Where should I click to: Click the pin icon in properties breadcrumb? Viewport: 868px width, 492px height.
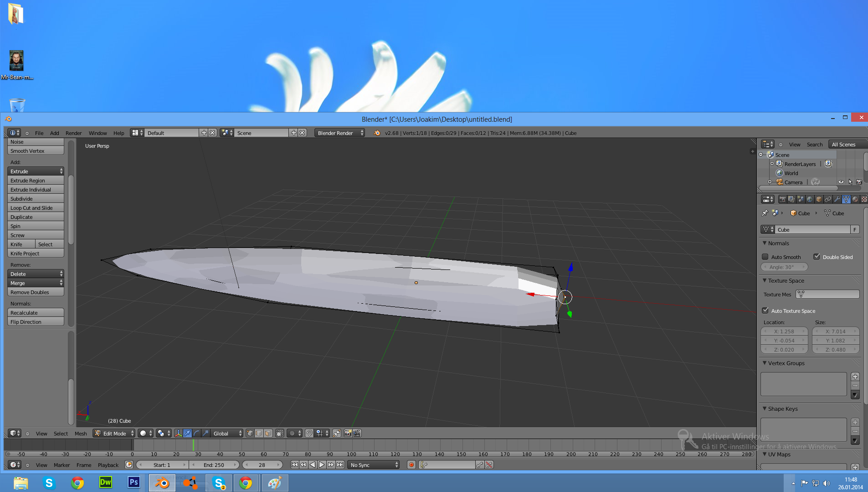(x=765, y=213)
